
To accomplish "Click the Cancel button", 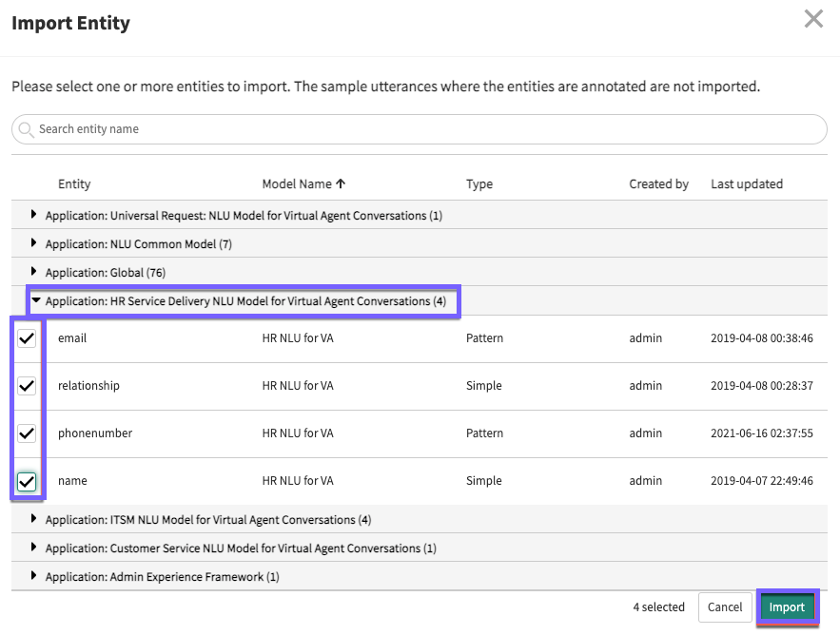I will (725, 607).
